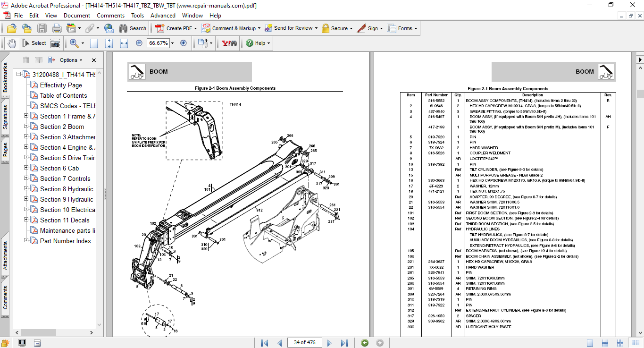Switch to Continuous page layout
644x348 pixels.
[605, 343]
